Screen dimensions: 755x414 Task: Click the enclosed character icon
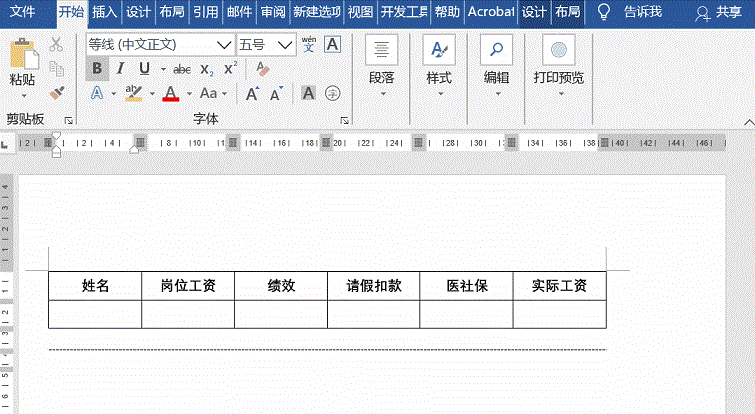point(333,93)
